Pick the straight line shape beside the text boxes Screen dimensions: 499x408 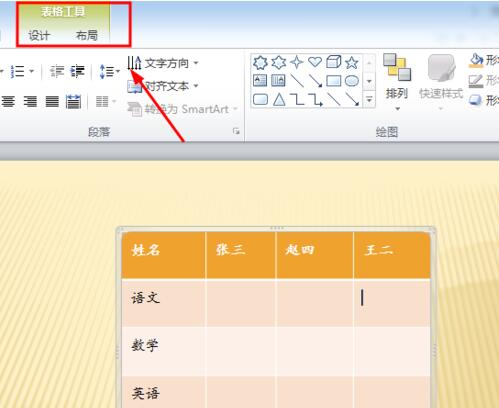pyautogui.click(x=297, y=80)
